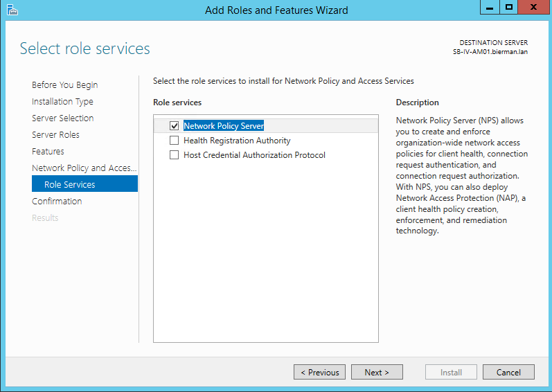Select the Role Services step
Screen dimensions: 552x392
(84, 184)
